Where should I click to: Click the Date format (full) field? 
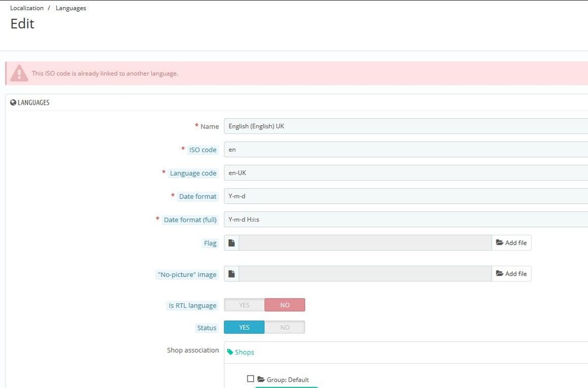[x=406, y=220]
